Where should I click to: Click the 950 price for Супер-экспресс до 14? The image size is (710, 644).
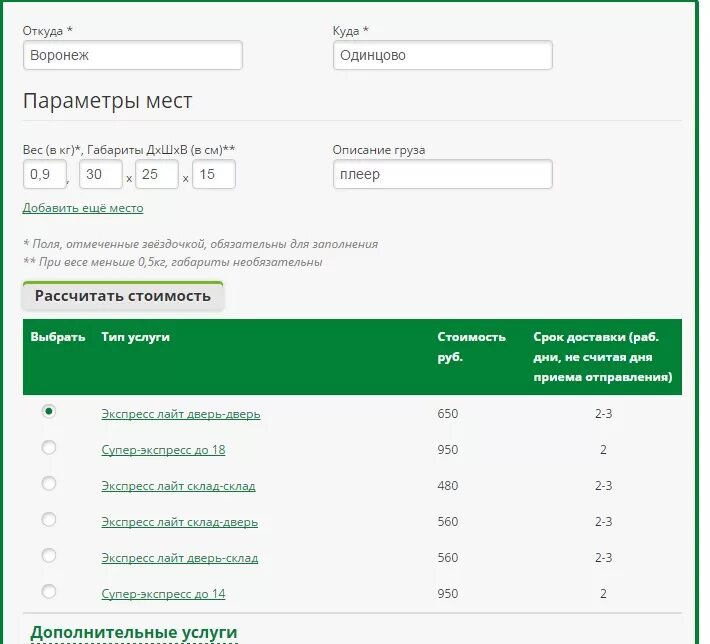(448, 594)
